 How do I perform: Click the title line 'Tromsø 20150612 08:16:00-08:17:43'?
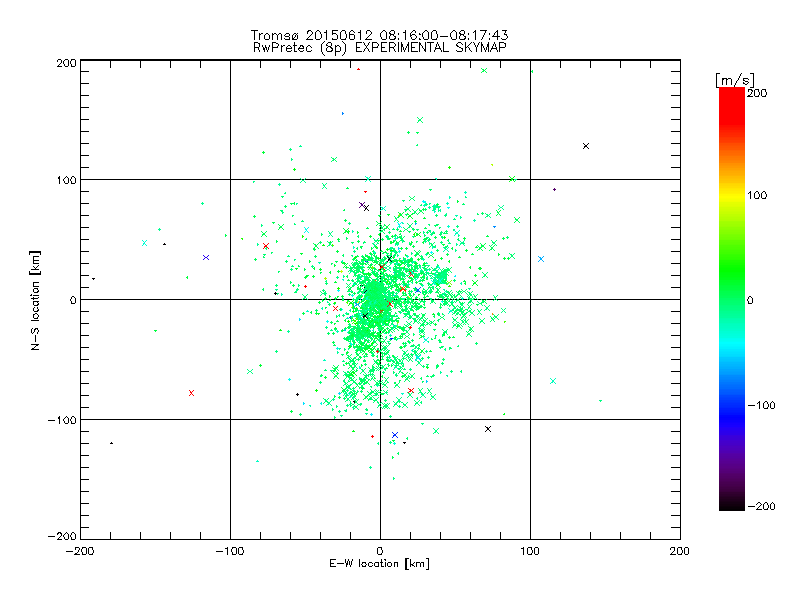[379, 35]
